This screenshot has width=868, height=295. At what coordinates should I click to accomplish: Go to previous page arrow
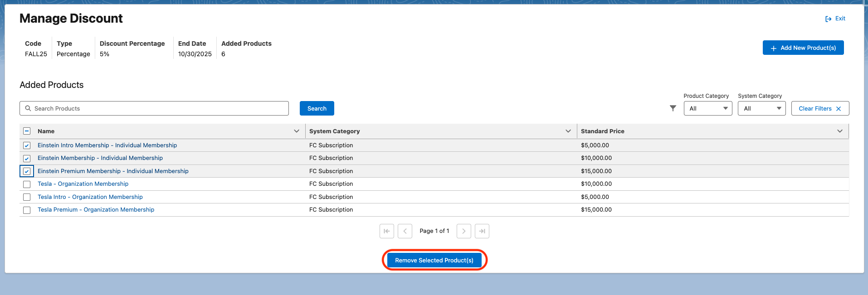tap(405, 231)
